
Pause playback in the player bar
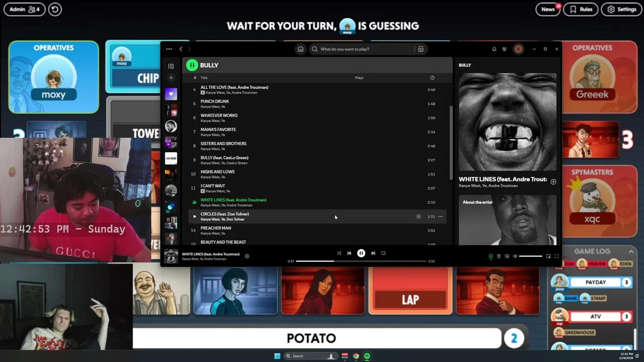[361, 253]
